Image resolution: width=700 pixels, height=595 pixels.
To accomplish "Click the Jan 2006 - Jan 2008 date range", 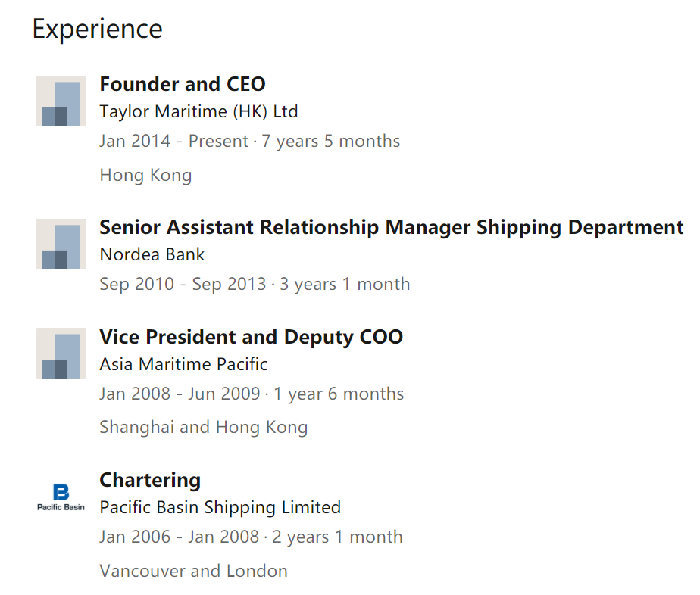I will [x=179, y=537].
